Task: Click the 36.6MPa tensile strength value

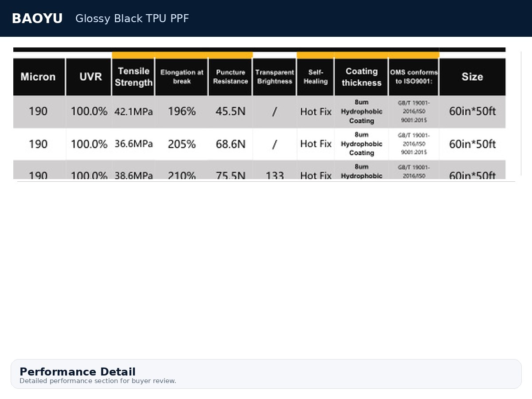Action: 133,144
